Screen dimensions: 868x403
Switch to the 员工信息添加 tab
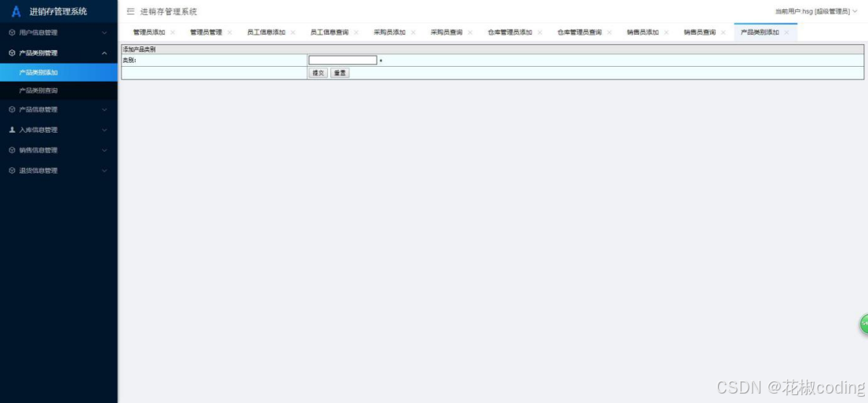click(266, 32)
